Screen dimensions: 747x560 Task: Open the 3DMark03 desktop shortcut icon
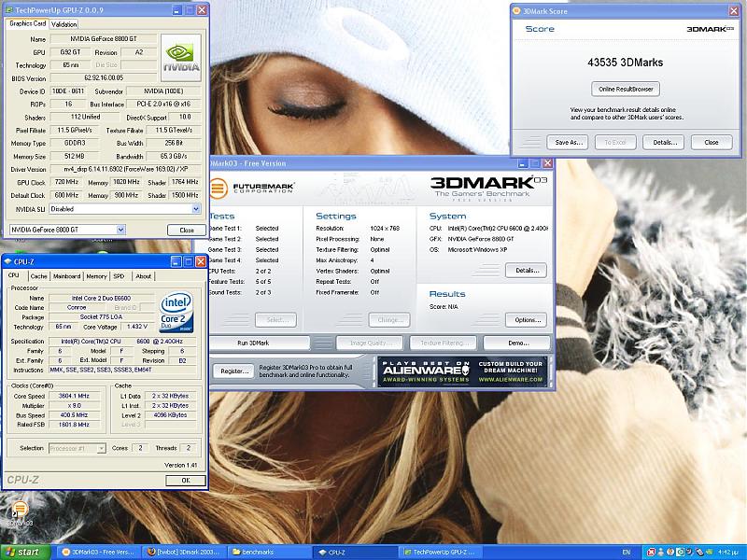pos(20,512)
